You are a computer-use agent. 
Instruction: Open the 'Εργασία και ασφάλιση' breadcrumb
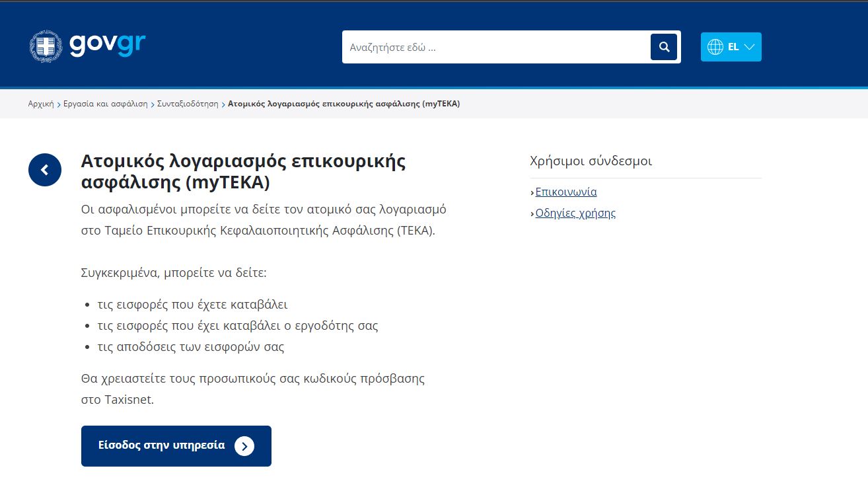(106, 104)
